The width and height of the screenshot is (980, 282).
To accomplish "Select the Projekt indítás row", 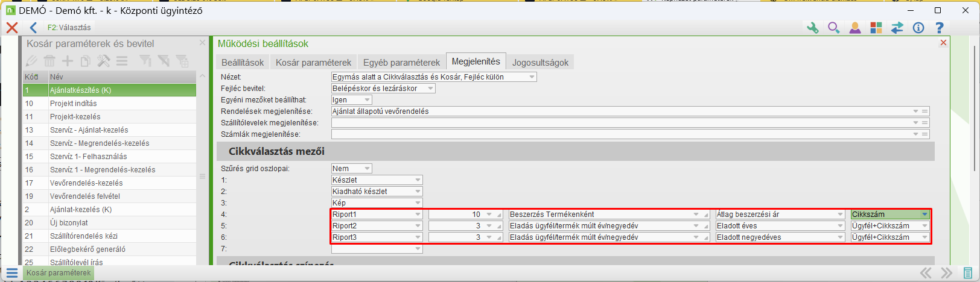I will tap(109, 104).
